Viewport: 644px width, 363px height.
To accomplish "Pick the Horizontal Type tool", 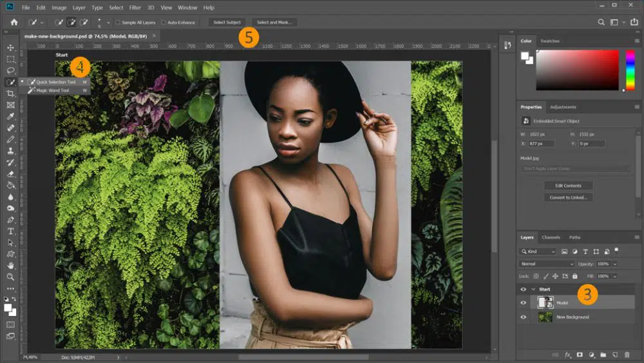I will point(10,231).
